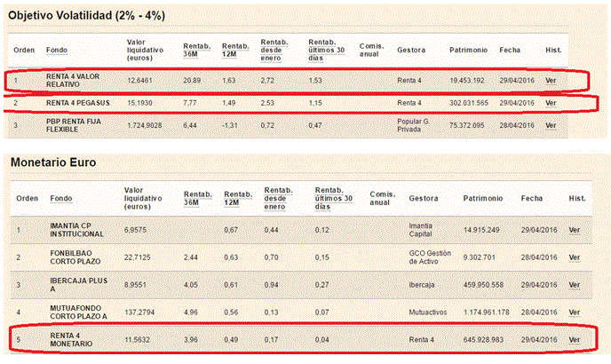Sort Objetivo Volatilidad table by Rentab. 12M

click(x=235, y=51)
